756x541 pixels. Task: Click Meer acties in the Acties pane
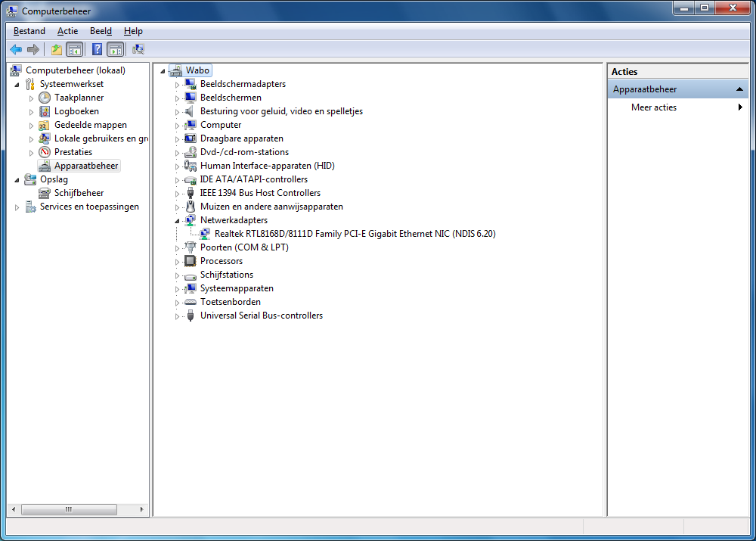[654, 107]
